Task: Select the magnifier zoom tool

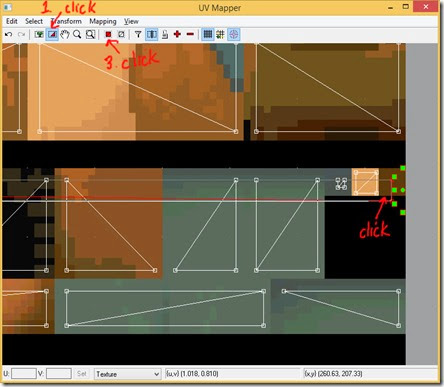Action: 77,34
